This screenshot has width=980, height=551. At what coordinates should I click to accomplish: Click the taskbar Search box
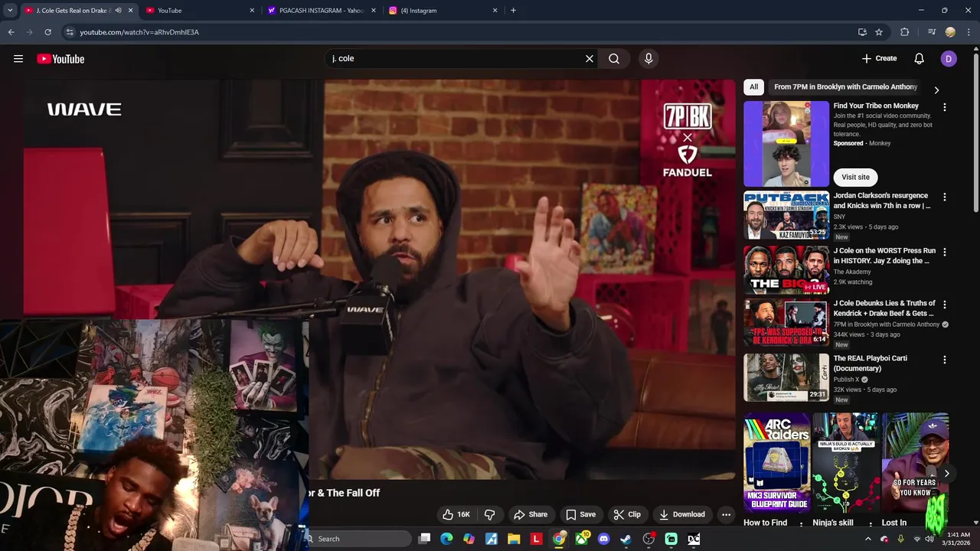point(358,539)
